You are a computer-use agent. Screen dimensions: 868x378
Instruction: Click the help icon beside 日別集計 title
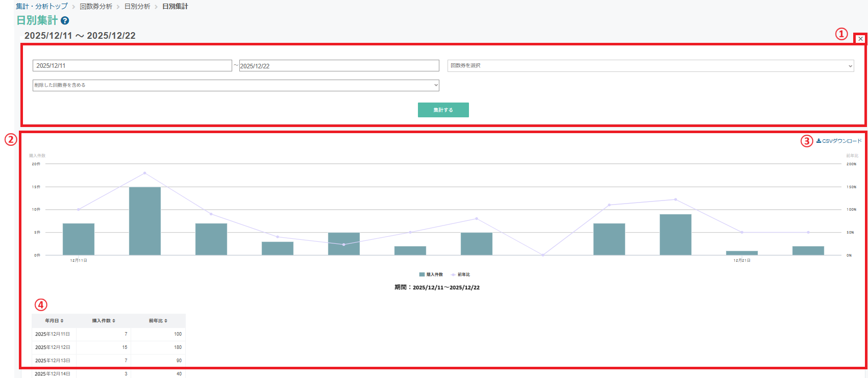point(65,20)
